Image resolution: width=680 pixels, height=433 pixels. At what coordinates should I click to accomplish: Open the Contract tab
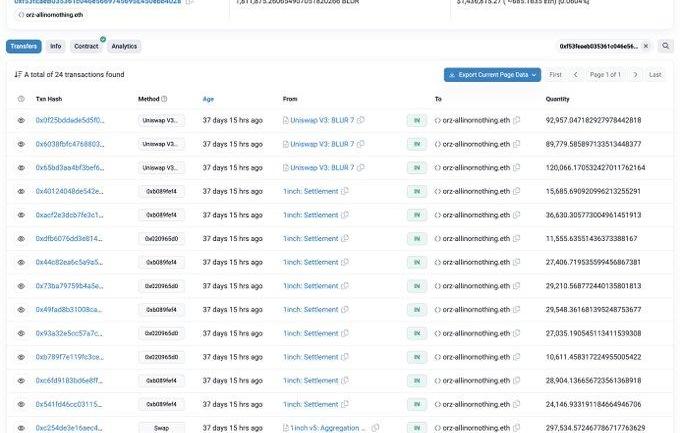86,46
